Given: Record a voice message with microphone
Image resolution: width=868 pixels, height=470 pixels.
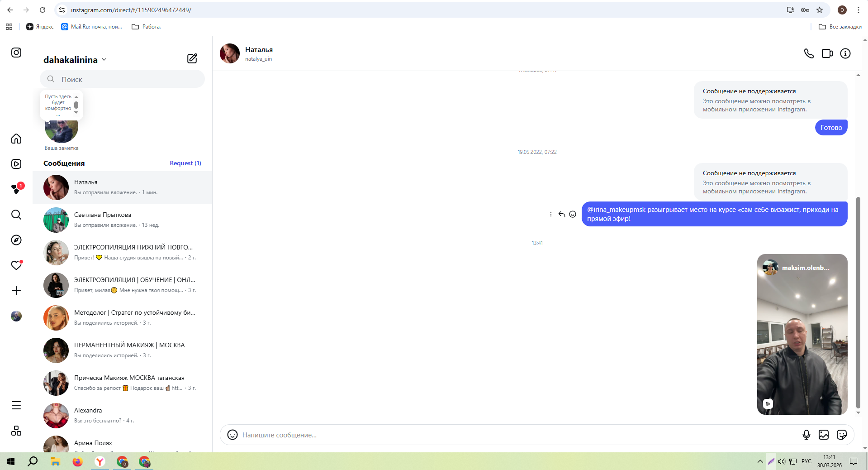Looking at the screenshot, I should [x=806, y=435].
